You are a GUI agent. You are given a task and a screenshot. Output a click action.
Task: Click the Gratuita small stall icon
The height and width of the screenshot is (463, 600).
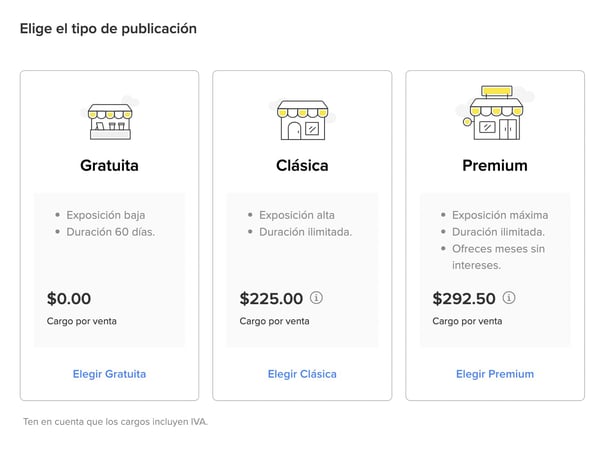point(109,118)
